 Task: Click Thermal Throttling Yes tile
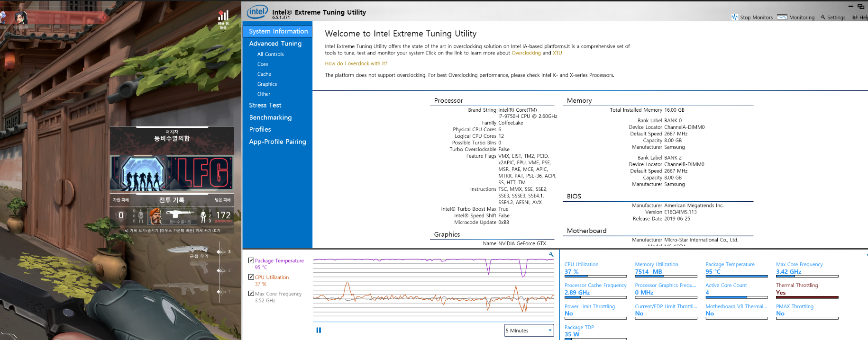807,290
